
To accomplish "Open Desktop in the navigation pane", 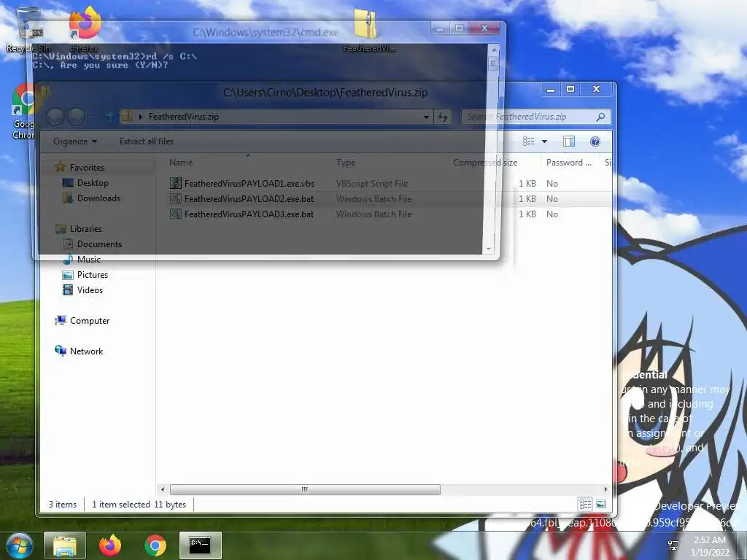I will click(93, 183).
